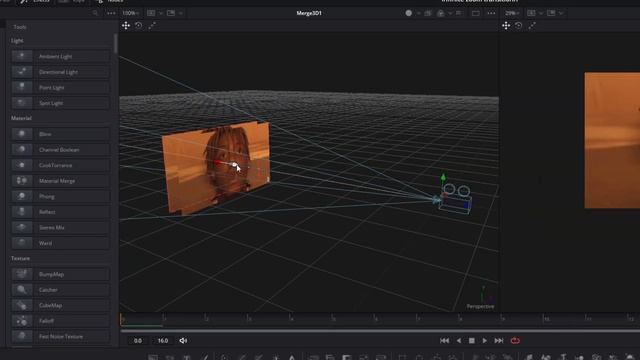Viewport: 640px width, 360px height.
Task: Add a Directional Light tool
Action: tap(60, 72)
